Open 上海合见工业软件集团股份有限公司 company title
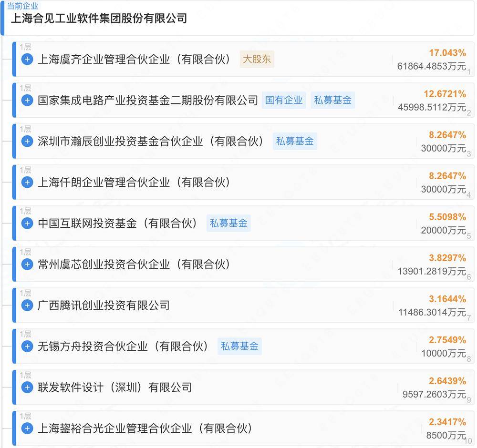The image size is (477, 448). [99, 19]
